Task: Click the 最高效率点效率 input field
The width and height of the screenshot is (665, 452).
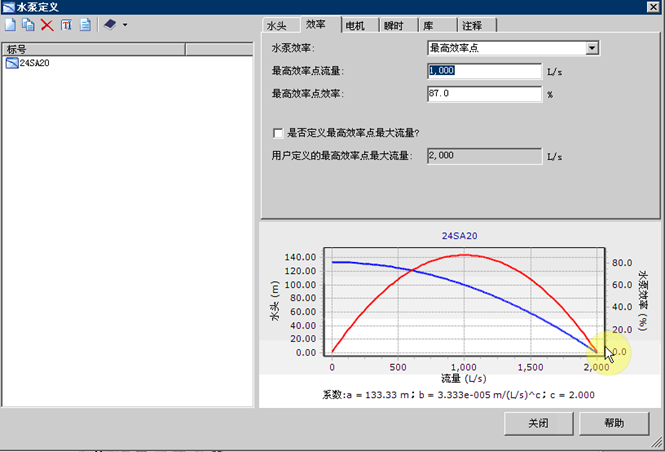Action: (x=484, y=94)
